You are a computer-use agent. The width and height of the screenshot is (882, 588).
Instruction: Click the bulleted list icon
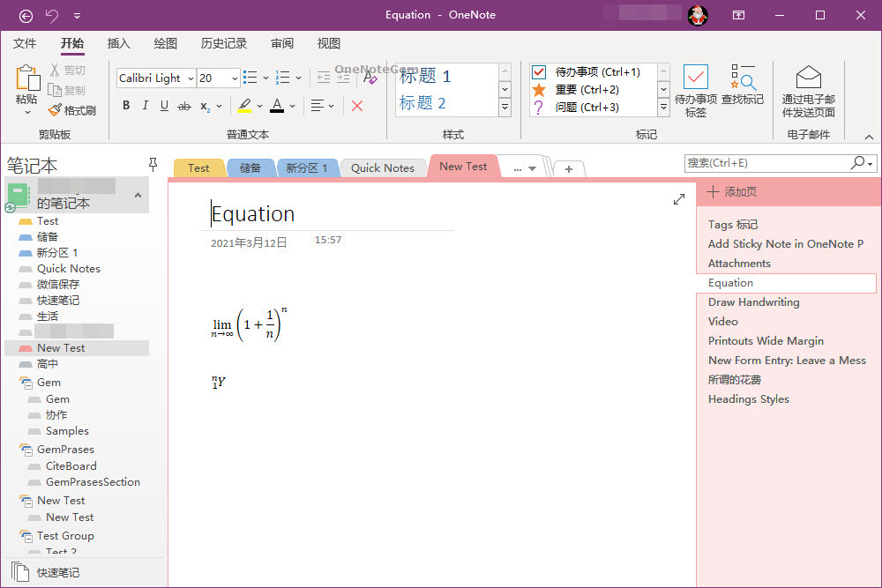(x=250, y=78)
